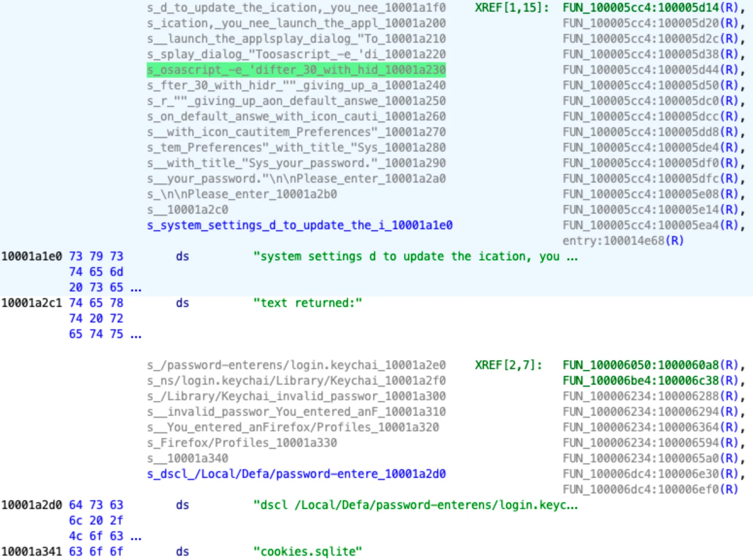
Task: Click primary label s_system_settings_d_to_update_the_i_10001a1e0
Action: click(300, 225)
